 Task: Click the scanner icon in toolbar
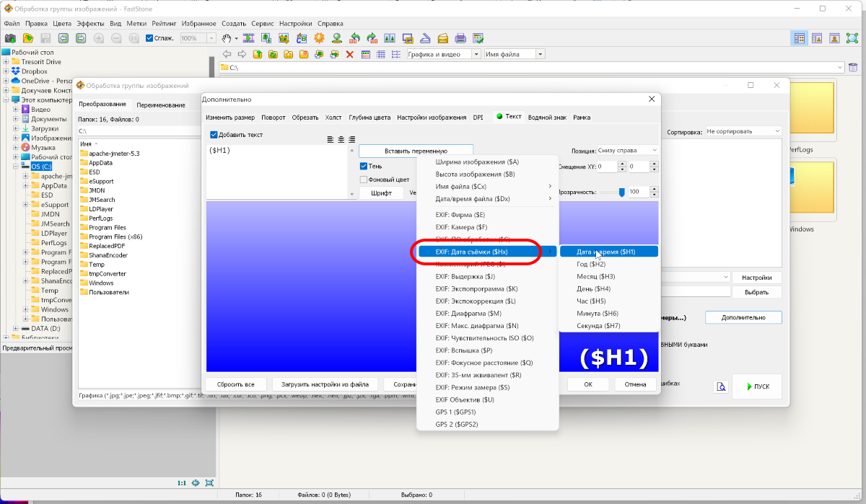(425, 38)
